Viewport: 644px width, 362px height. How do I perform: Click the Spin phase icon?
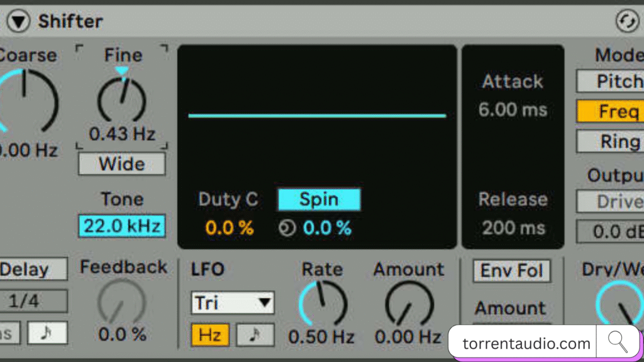287,228
